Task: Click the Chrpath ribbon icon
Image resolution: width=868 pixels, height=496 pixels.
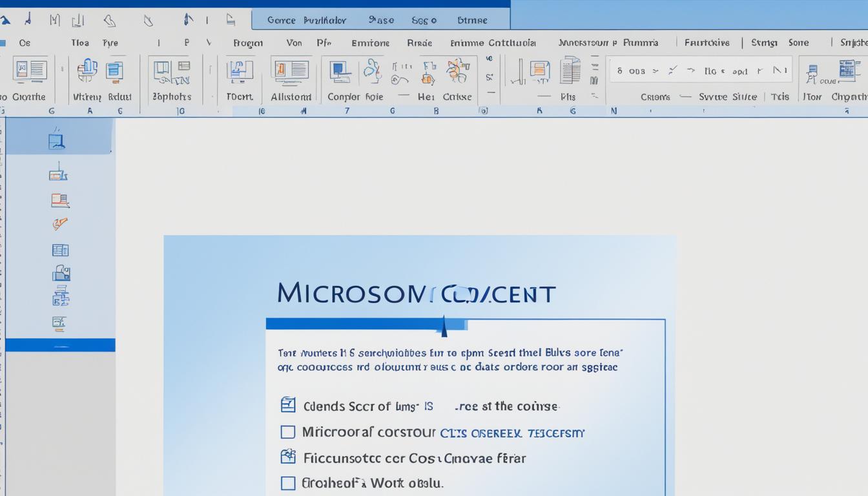Action: 849,70
